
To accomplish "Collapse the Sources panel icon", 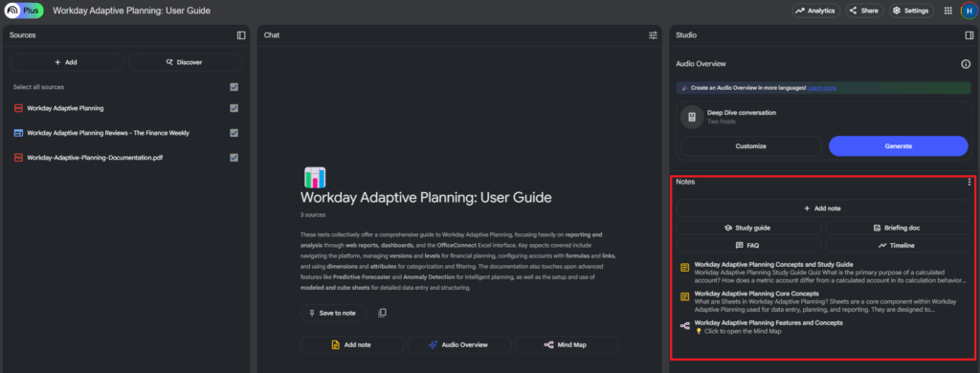I will [x=241, y=35].
